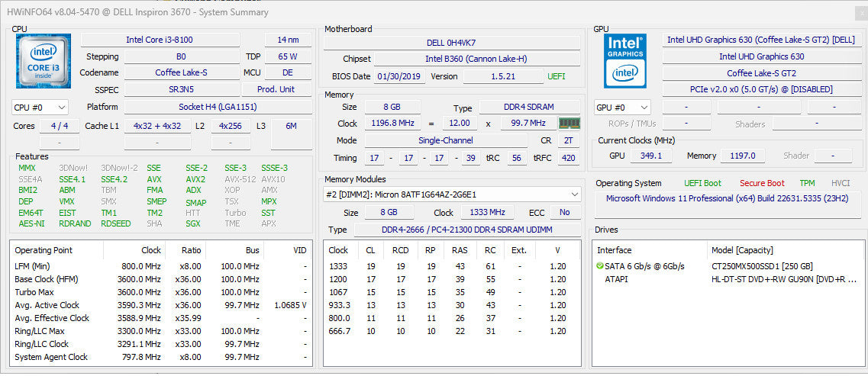Image resolution: width=868 pixels, height=376 pixels.
Task: Select the System Agent Clock row
Action: pos(161,357)
